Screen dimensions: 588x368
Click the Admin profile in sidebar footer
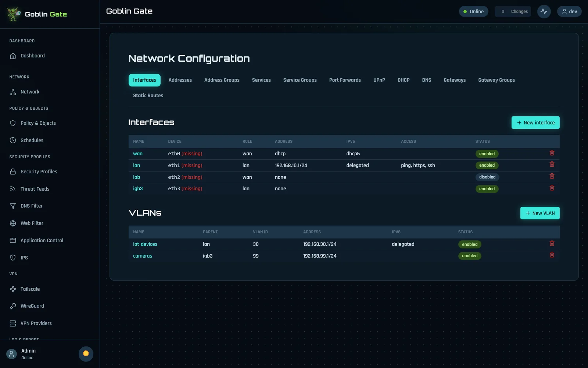28,354
